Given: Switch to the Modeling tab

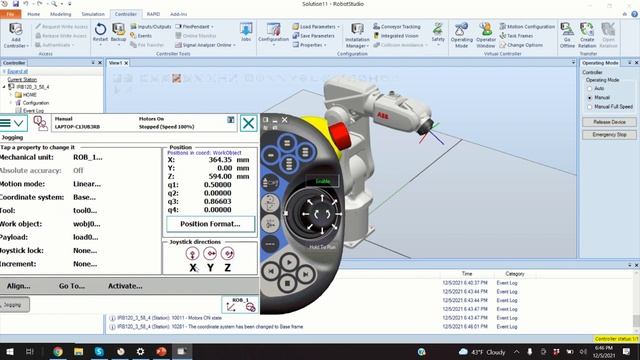Looking at the screenshot, I should click(x=60, y=14).
